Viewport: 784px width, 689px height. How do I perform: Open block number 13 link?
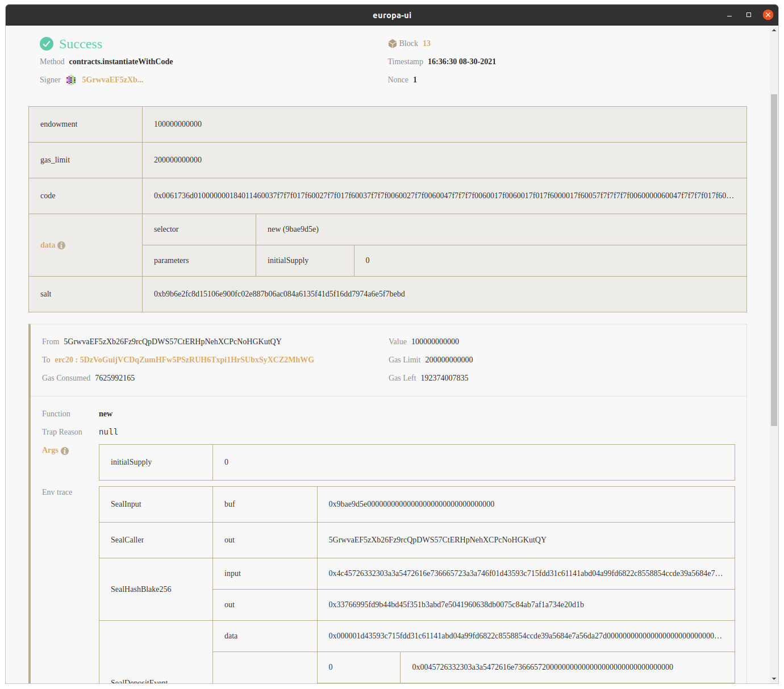427,44
